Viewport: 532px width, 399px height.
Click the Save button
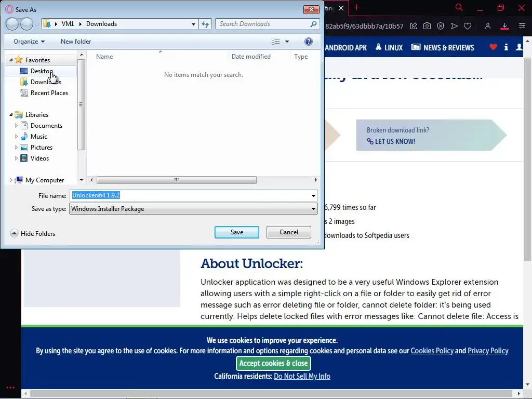(237, 232)
